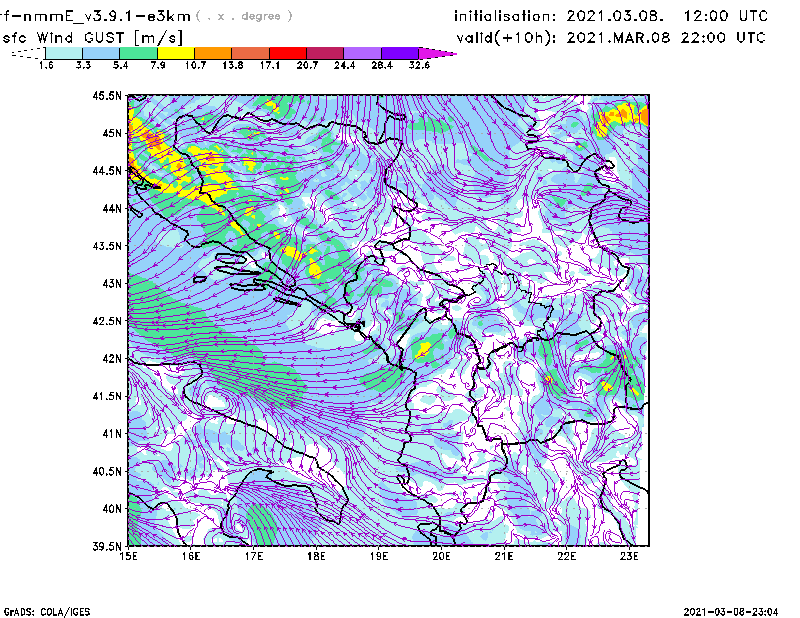Click the 16E longitude label
The height and width of the screenshot is (618, 800).
point(191,556)
